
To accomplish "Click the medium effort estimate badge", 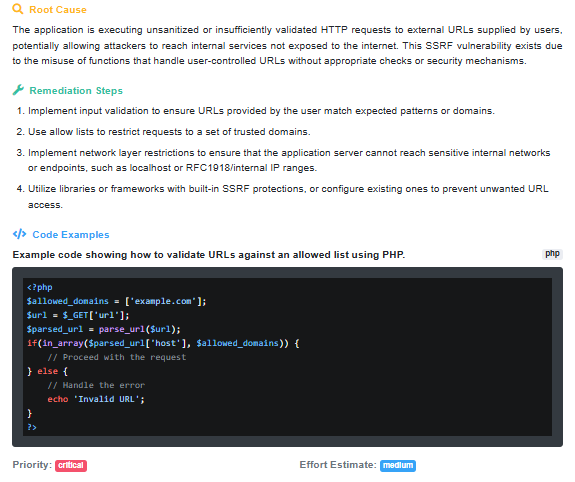I will pyautogui.click(x=398, y=465).
